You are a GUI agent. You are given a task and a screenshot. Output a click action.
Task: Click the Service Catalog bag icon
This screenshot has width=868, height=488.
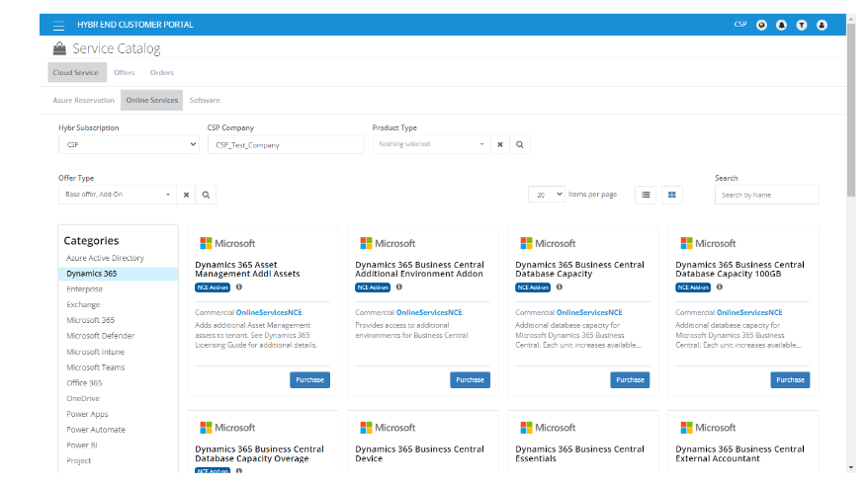59,48
